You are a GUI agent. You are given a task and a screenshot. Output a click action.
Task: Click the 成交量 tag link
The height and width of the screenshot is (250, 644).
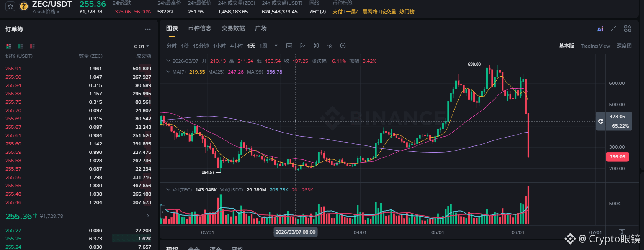(388, 12)
